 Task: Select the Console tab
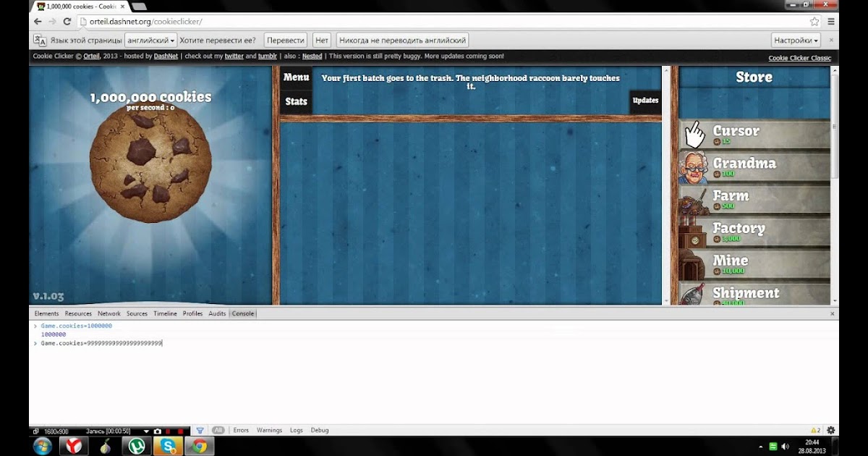pyautogui.click(x=243, y=313)
